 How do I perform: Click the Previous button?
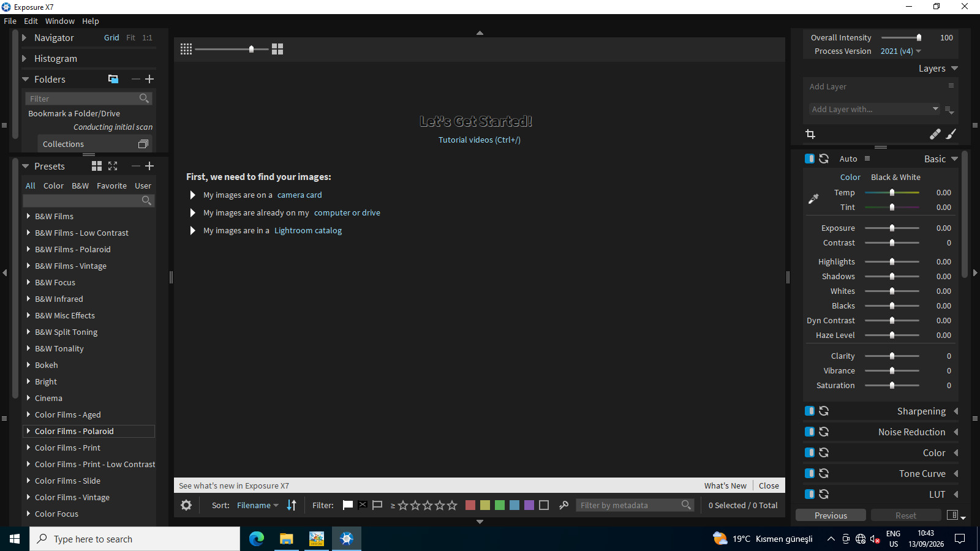click(831, 515)
